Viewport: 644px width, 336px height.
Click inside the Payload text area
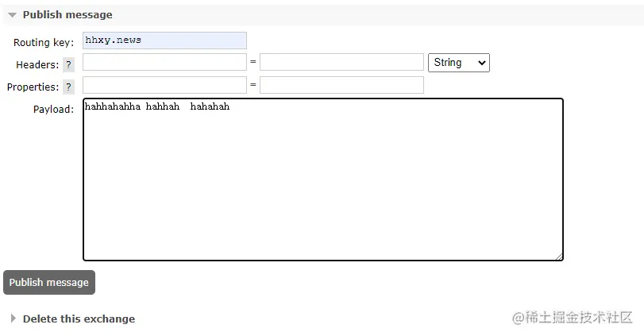click(323, 180)
